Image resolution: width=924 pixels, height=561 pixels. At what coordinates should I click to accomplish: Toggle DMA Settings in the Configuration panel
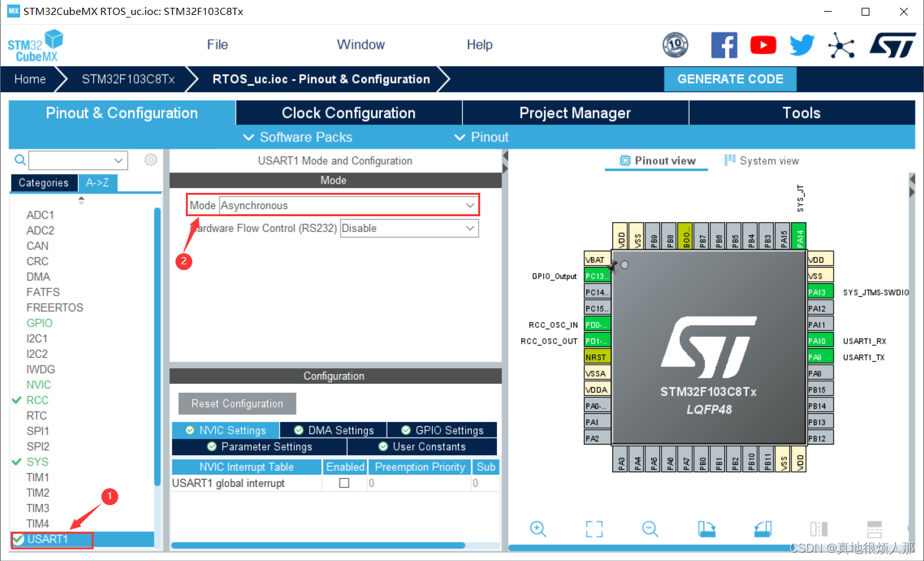click(x=333, y=430)
